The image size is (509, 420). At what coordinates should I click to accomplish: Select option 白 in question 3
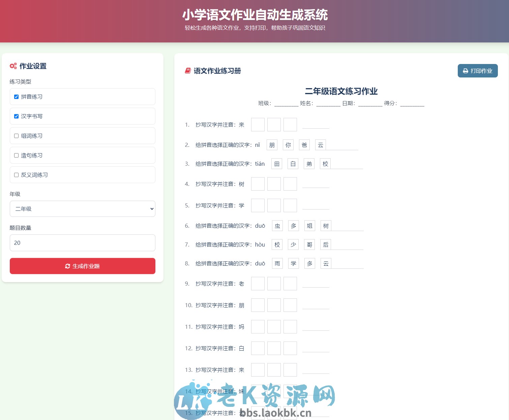(293, 164)
